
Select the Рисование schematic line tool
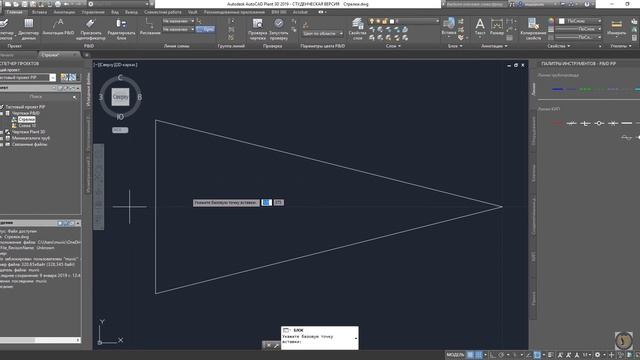click(150, 27)
